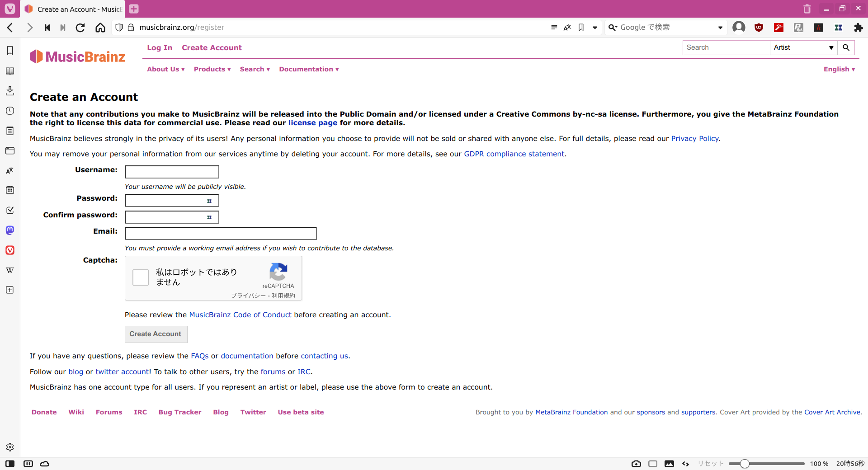Screen dimensions: 868x470
Task: Open the Bug Tracker footer link
Action: 180,412
